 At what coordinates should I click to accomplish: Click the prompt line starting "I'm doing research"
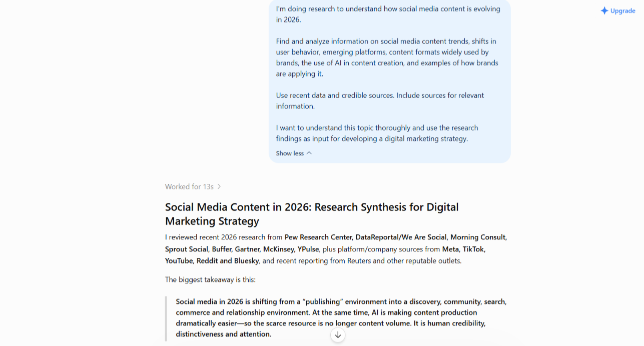388,15
